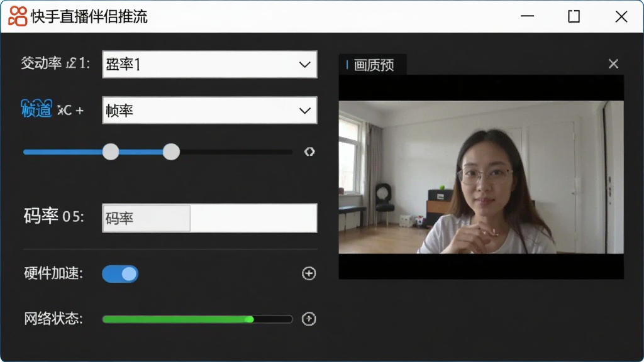
Task: Click the 硬件加速: label text
Action: 53,273
